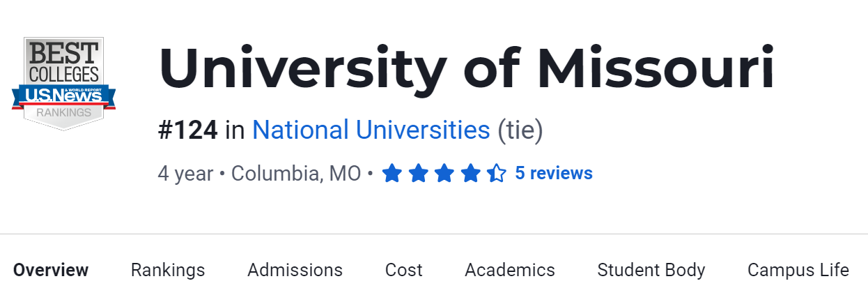Click the Columbia, MO location text
Viewport: 868px width, 295px height.
(296, 173)
